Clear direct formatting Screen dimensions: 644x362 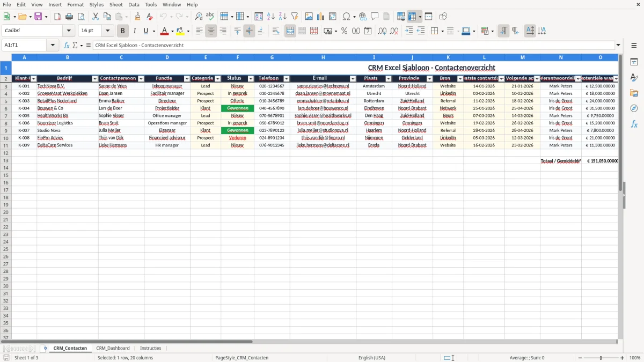[150, 17]
